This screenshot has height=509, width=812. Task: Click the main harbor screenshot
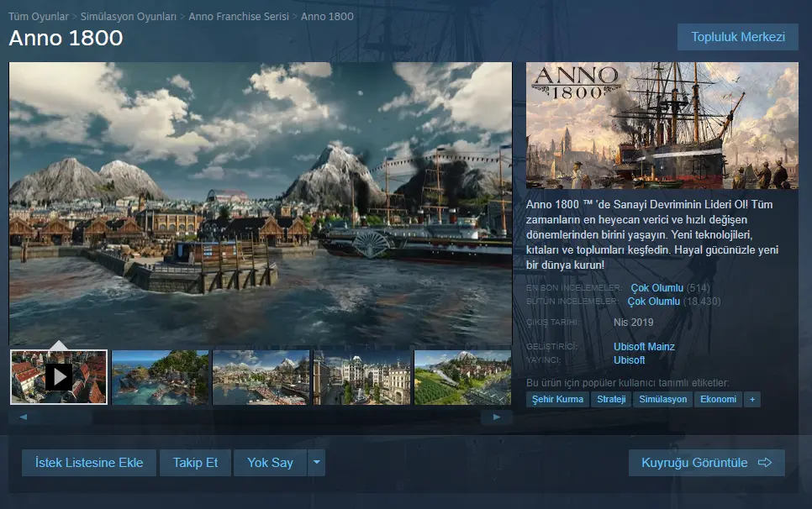point(261,204)
